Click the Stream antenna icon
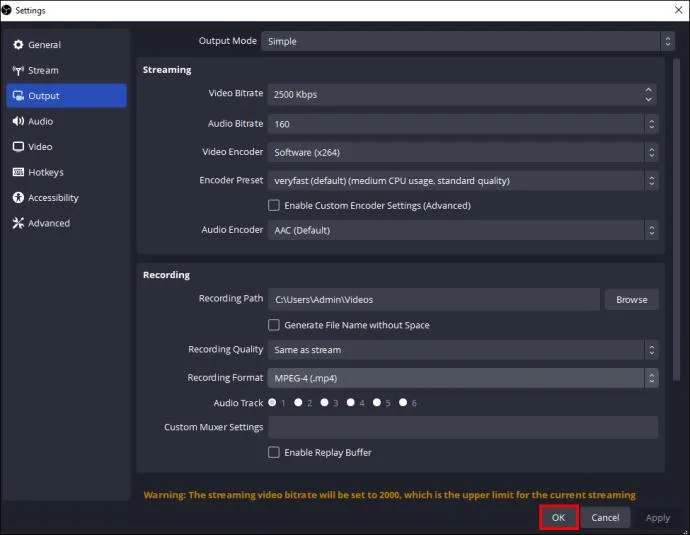 coord(18,70)
